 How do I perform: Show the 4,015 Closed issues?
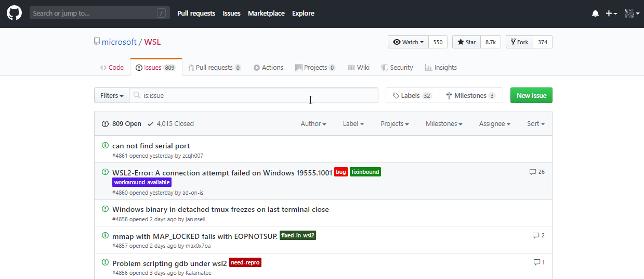[x=170, y=124]
